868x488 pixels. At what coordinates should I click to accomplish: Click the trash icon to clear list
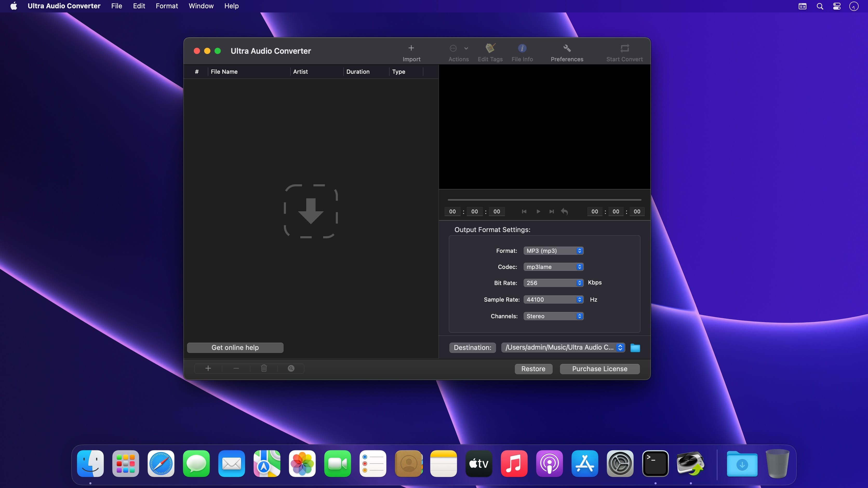pos(264,368)
